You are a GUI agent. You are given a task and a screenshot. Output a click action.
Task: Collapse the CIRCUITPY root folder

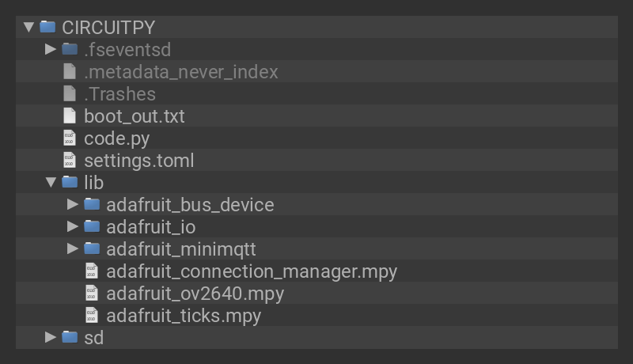28,27
